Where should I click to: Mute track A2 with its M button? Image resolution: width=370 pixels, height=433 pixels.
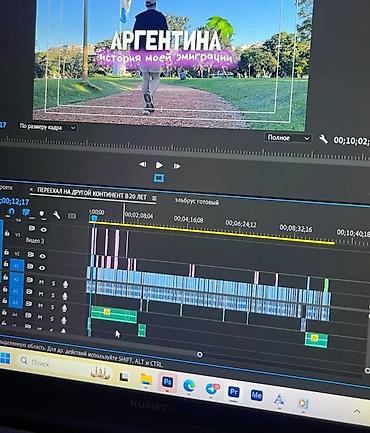click(x=41, y=294)
